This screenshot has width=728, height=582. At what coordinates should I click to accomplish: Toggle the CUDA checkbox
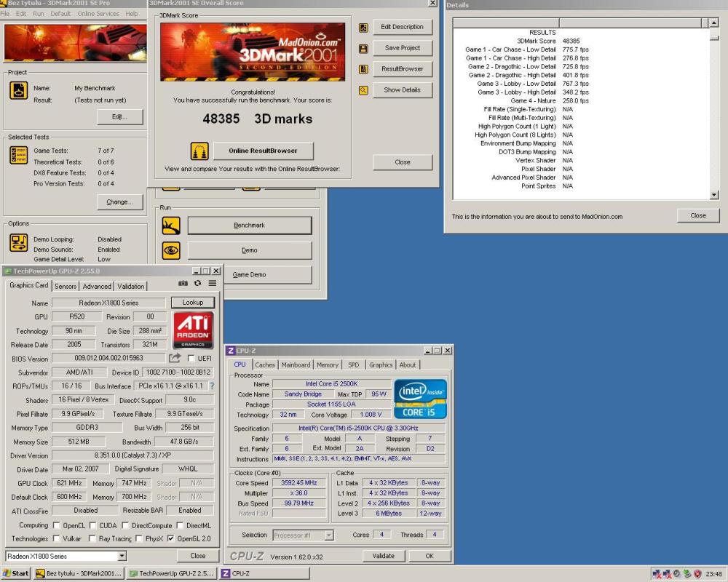pos(93,525)
